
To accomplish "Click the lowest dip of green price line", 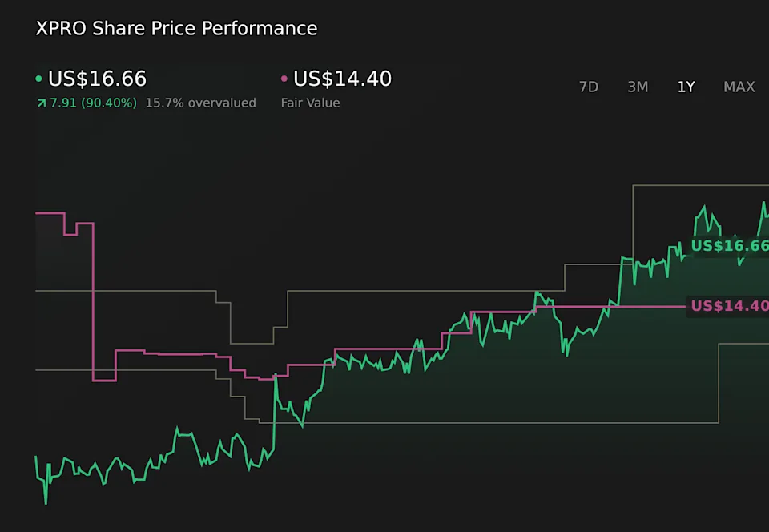I will (x=46, y=502).
